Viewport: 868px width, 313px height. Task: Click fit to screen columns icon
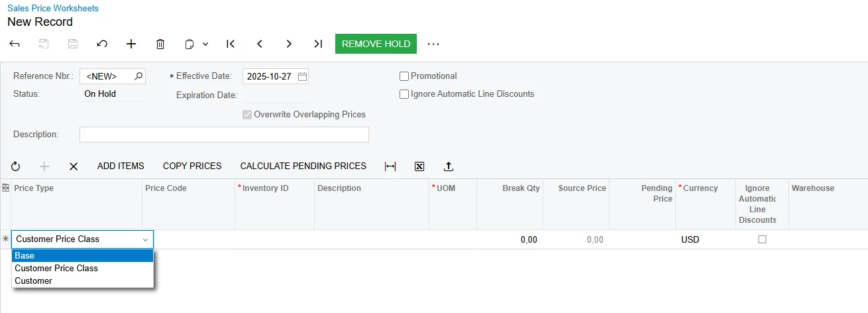[x=390, y=166]
